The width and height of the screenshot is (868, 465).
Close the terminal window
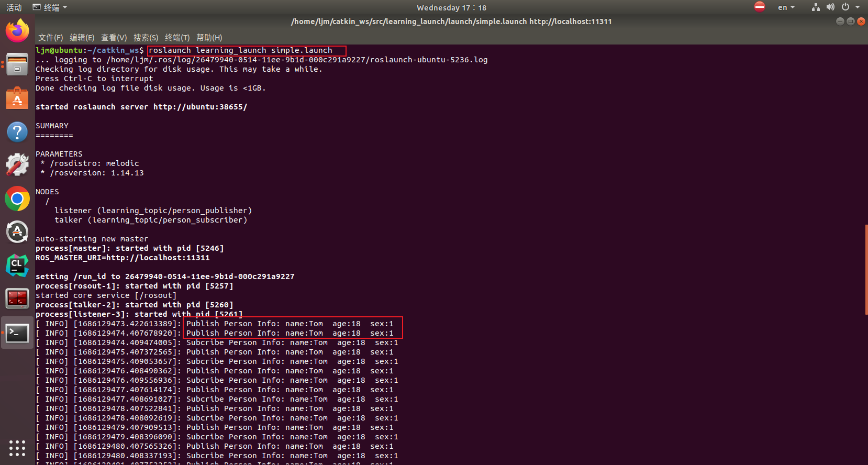pyautogui.click(x=861, y=21)
